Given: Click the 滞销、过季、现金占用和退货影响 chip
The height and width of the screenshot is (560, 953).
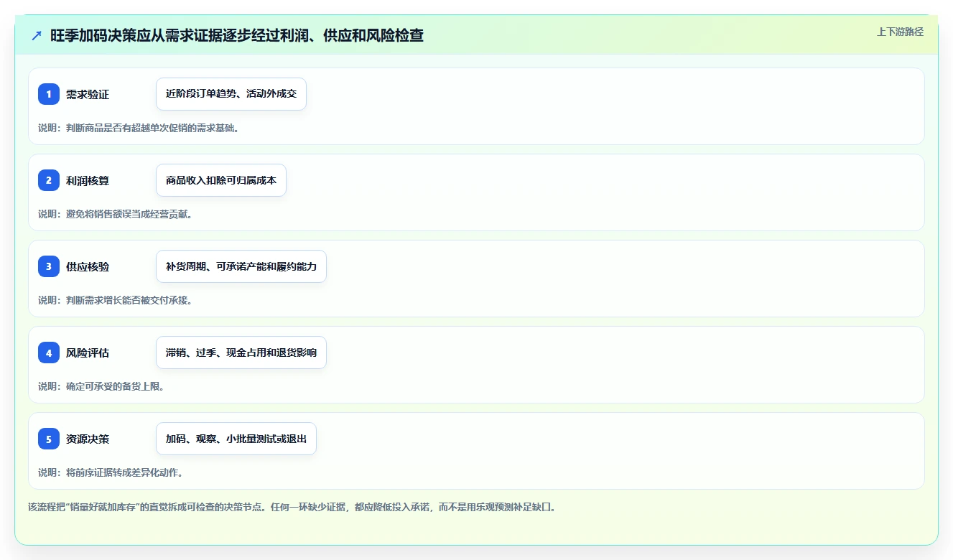Looking at the screenshot, I should tap(241, 353).
